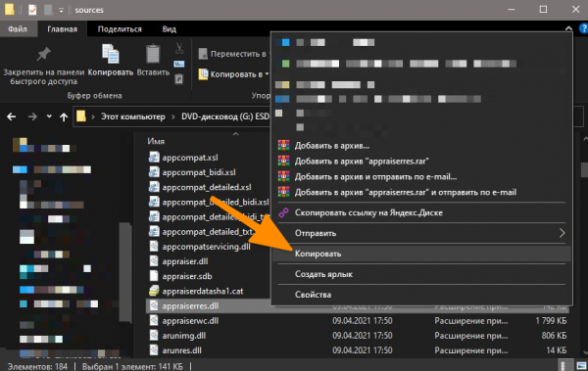Click properties checkmark icon in title bar
This screenshot has width=588, height=371.
(x=32, y=10)
